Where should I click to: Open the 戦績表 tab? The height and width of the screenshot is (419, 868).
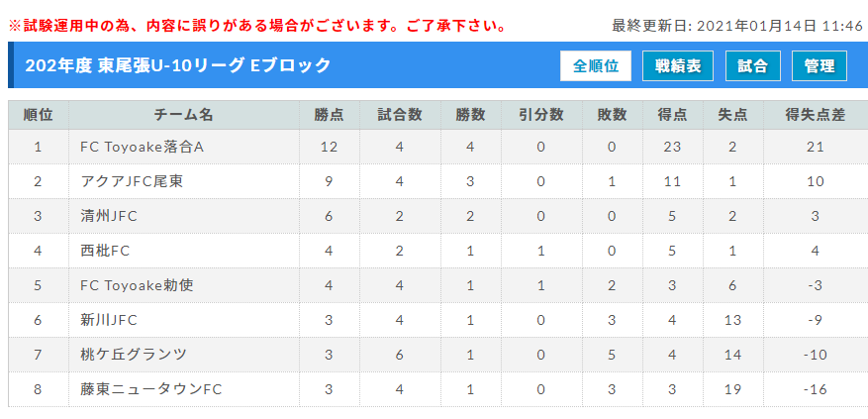coord(678,66)
